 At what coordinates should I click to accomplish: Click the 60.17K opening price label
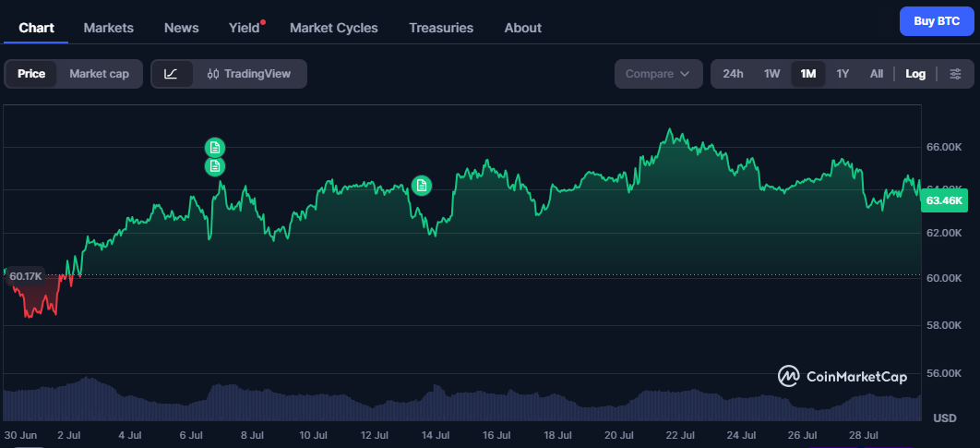click(x=26, y=276)
